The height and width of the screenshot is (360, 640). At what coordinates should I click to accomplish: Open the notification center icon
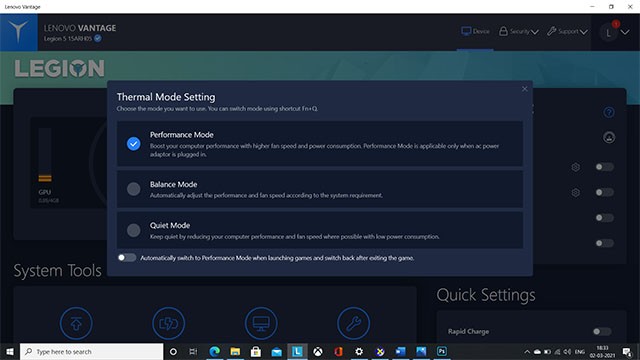point(627,351)
